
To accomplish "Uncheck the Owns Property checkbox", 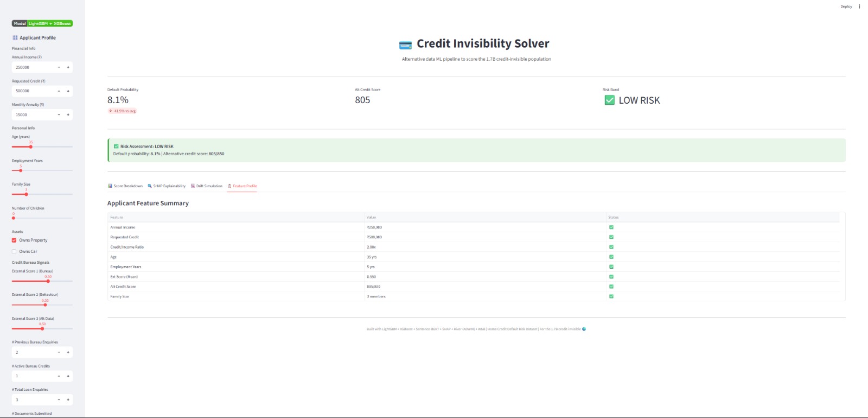I will pyautogui.click(x=14, y=240).
